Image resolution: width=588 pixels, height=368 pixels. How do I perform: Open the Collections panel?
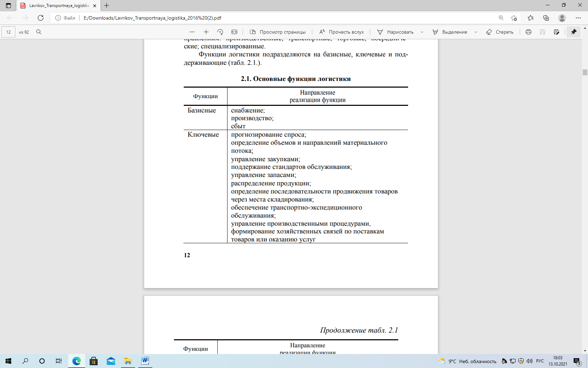coord(546,18)
